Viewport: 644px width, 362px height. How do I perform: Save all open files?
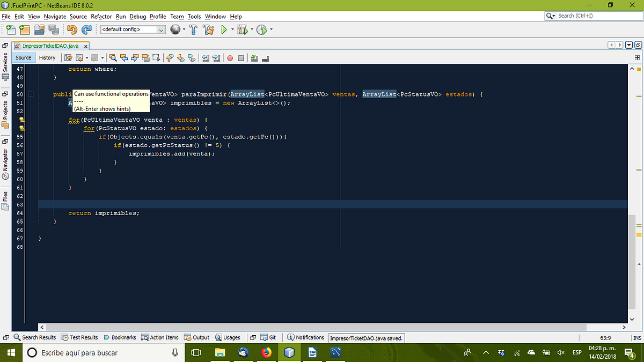[53, 29]
